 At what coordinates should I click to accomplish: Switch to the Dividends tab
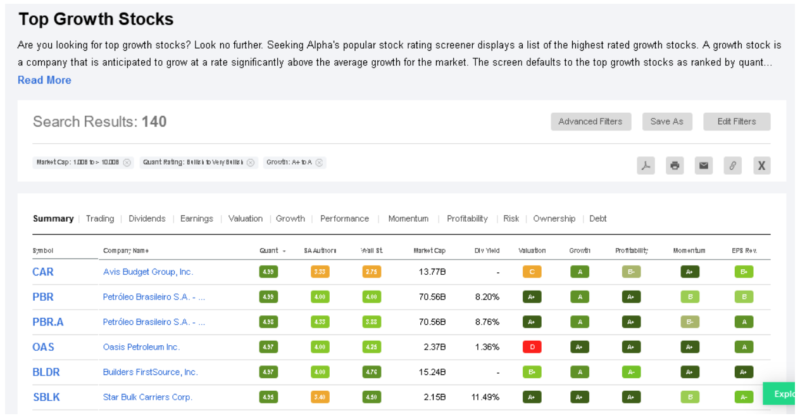[x=147, y=218]
